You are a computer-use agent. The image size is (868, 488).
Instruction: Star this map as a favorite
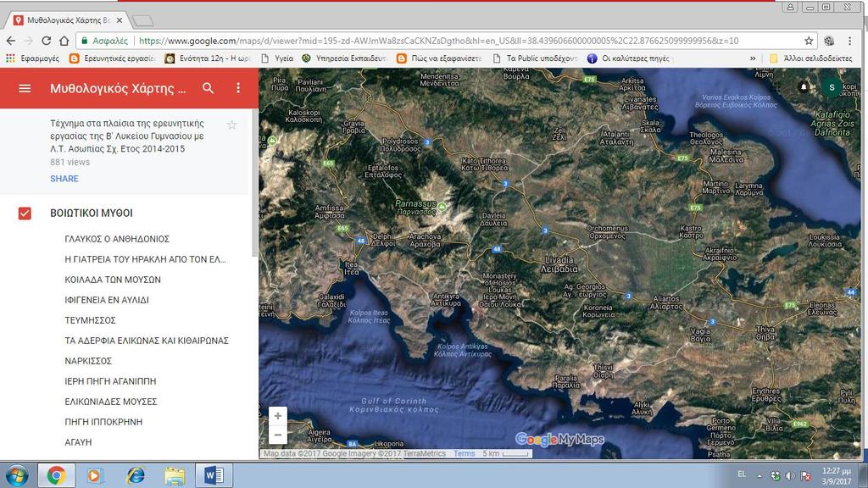point(232,125)
